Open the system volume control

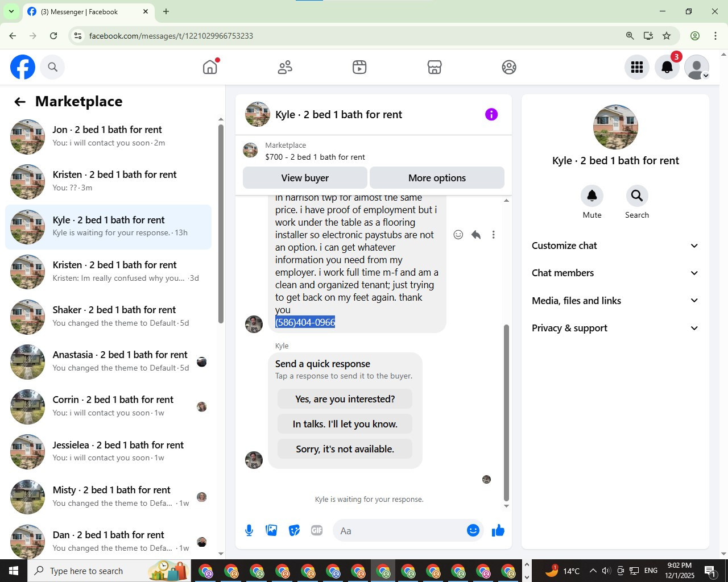[606, 571]
